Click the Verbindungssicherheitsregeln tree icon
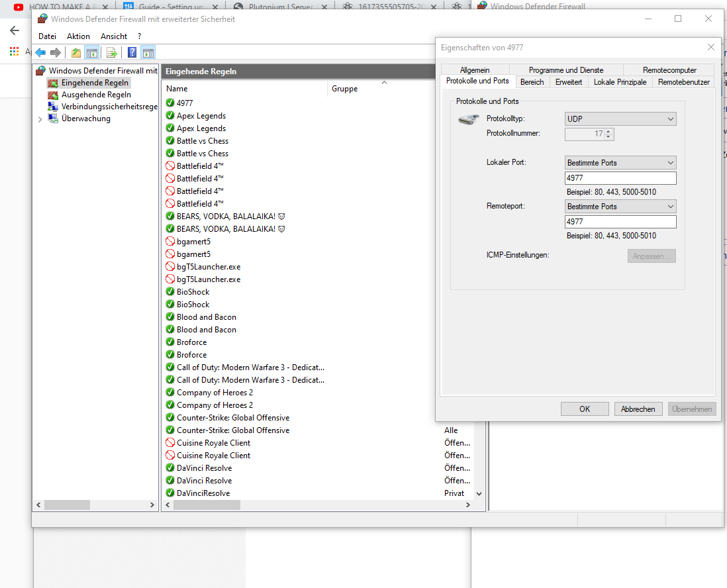727x588 pixels. [x=54, y=107]
